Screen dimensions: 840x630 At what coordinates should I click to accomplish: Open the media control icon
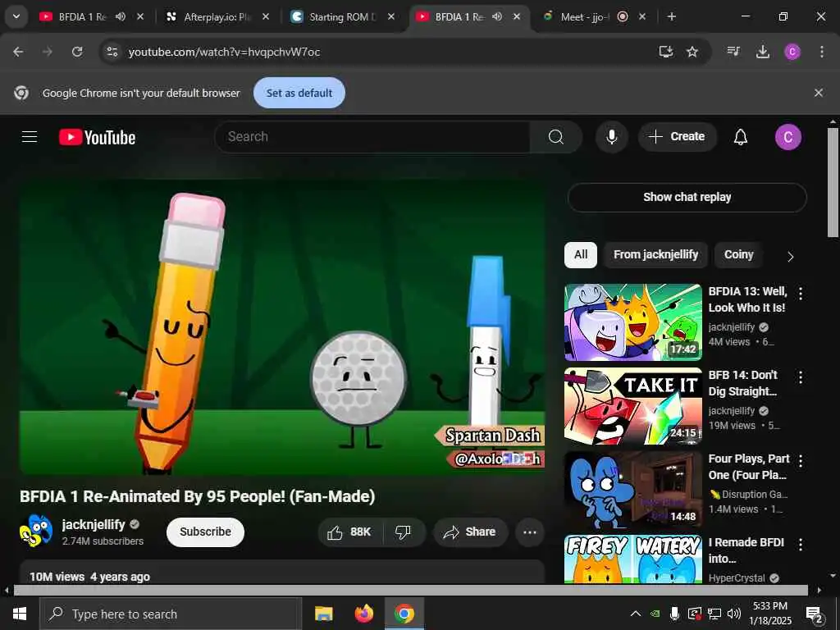pos(733,52)
